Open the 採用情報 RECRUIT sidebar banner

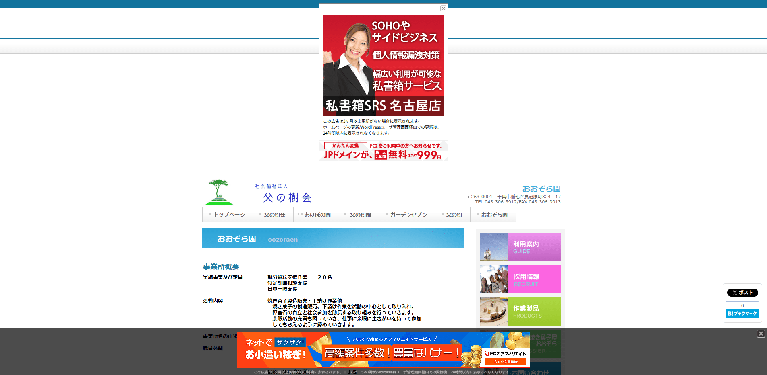point(520,279)
